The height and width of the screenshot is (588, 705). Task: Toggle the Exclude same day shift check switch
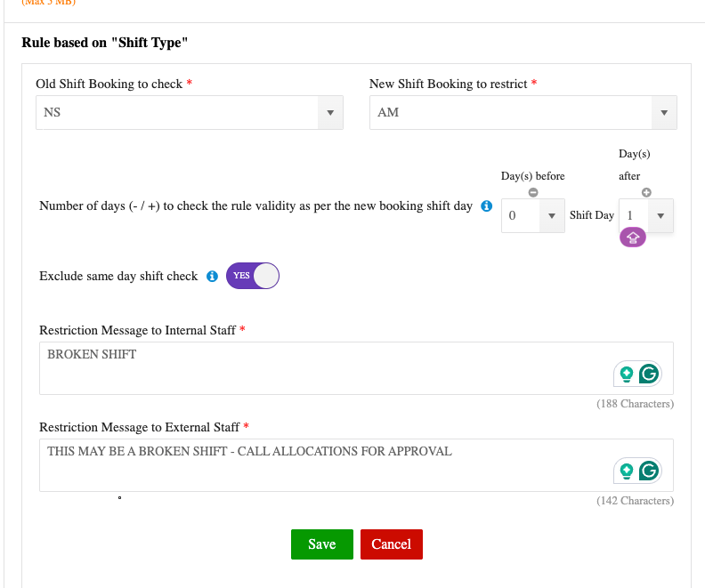tap(253, 276)
